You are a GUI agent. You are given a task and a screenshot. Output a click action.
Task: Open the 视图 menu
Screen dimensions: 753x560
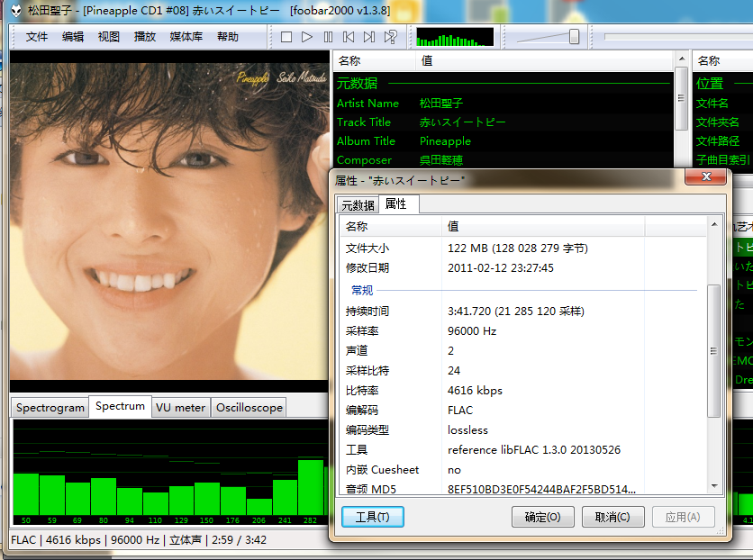coord(108,37)
